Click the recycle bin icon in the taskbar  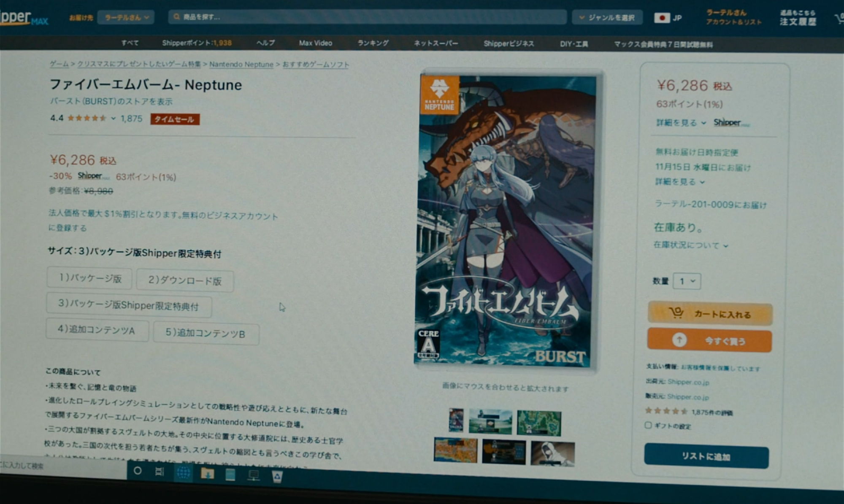tap(277, 476)
